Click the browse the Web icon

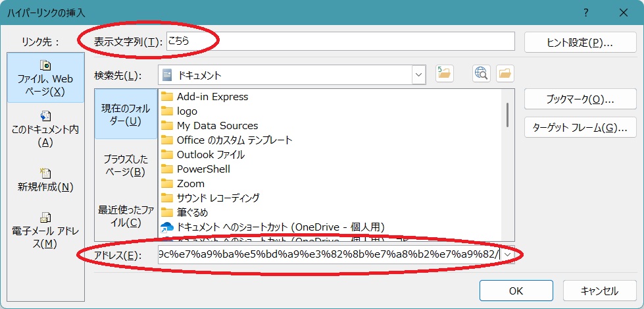(481, 74)
